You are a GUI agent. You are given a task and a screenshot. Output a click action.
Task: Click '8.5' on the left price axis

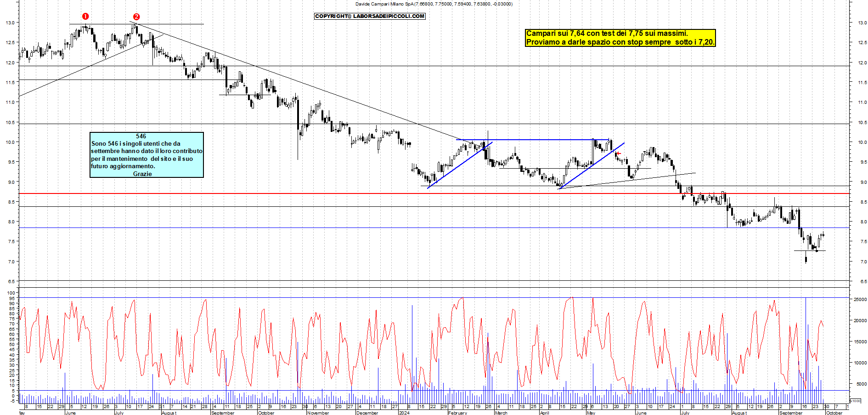click(x=11, y=202)
